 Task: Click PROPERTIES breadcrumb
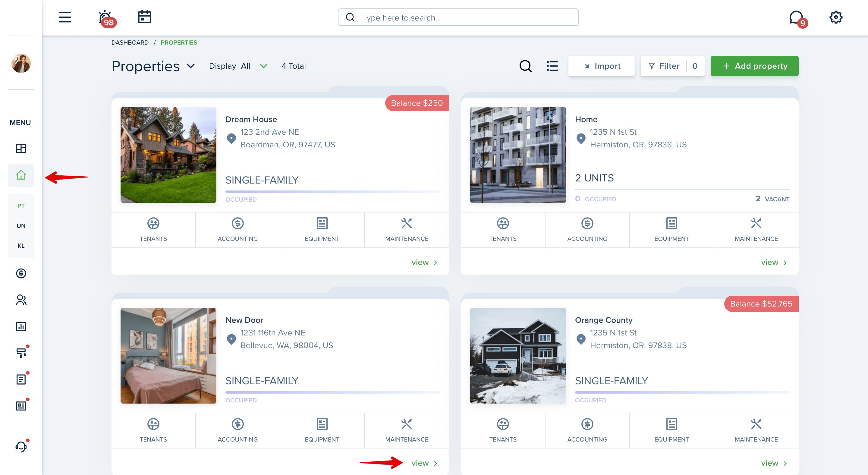tap(179, 42)
